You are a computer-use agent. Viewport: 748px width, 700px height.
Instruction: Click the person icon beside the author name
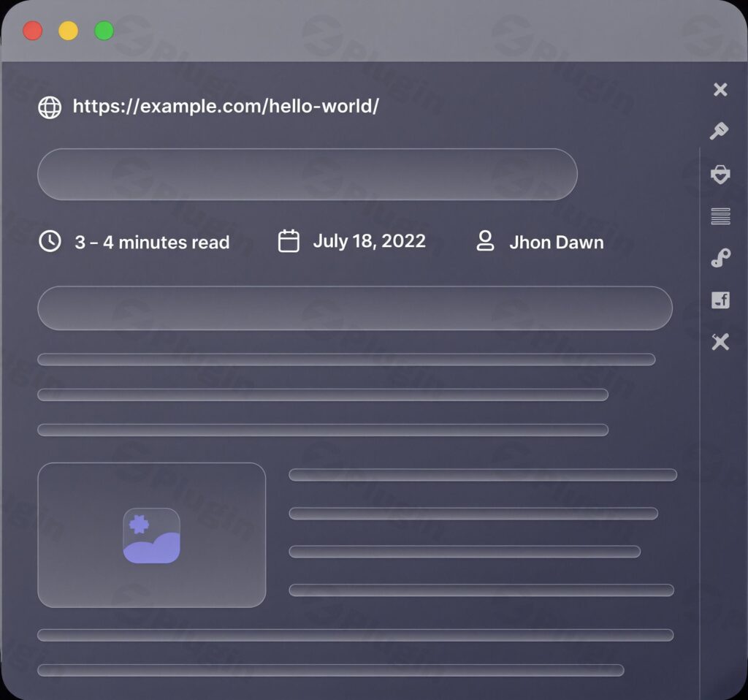coord(484,241)
